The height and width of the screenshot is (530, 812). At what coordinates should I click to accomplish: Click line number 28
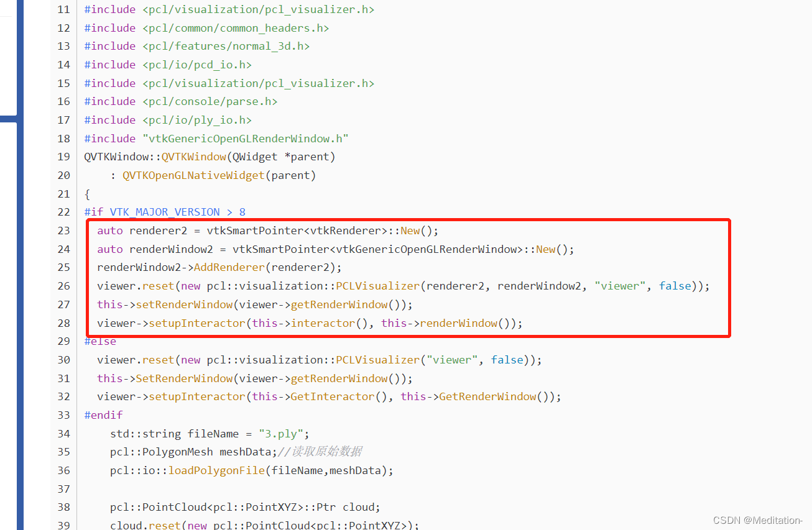[x=63, y=323]
